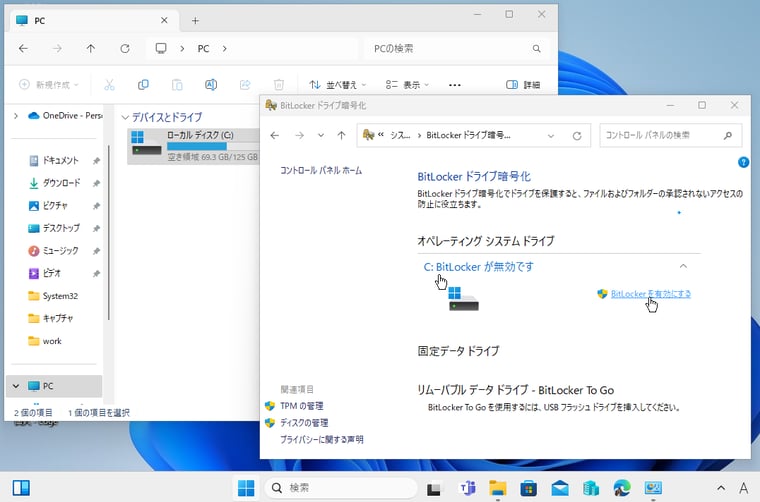Open recent locations dropdown in BitLocker window
The image size is (760, 502).
click(320, 136)
